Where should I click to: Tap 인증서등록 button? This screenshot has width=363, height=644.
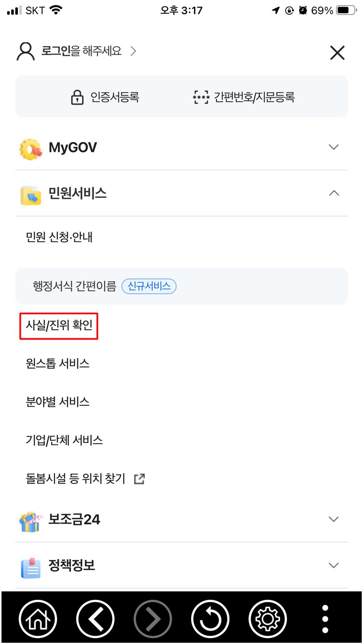[x=105, y=97]
